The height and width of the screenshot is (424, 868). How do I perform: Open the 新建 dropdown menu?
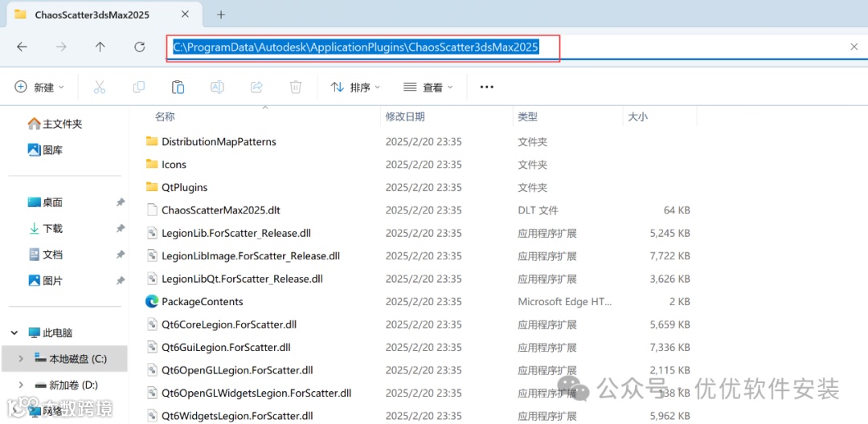click(x=39, y=87)
